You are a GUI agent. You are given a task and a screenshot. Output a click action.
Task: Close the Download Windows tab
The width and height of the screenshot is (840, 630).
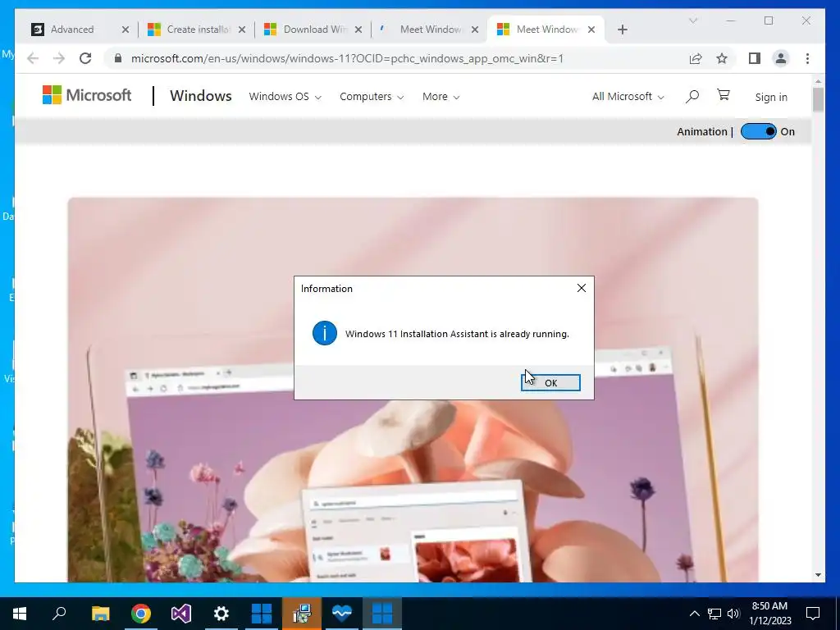(x=358, y=30)
